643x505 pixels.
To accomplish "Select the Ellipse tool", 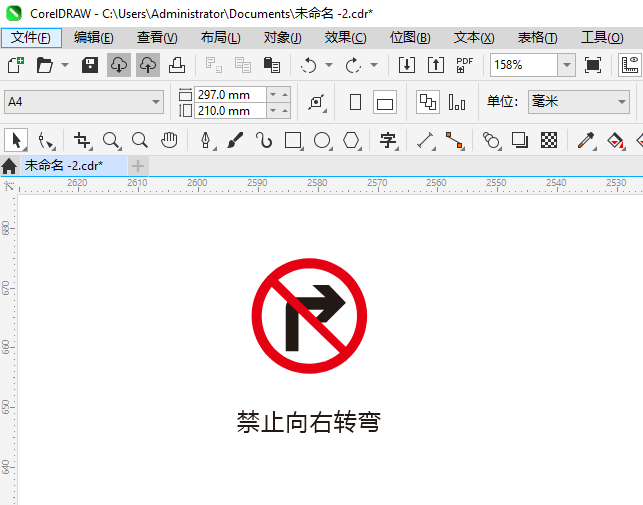I will coord(322,141).
